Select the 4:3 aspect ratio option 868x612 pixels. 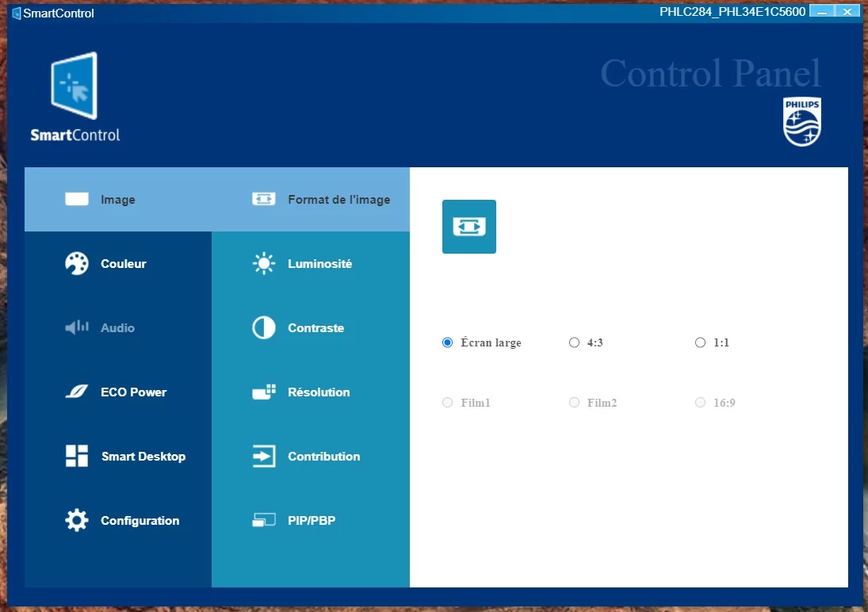tap(574, 342)
